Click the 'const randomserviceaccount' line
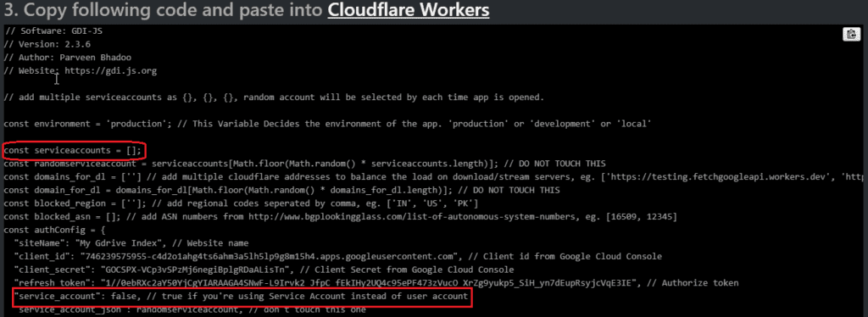The height and width of the screenshot is (317, 868). pyautogui.click(x=304, y=164)
